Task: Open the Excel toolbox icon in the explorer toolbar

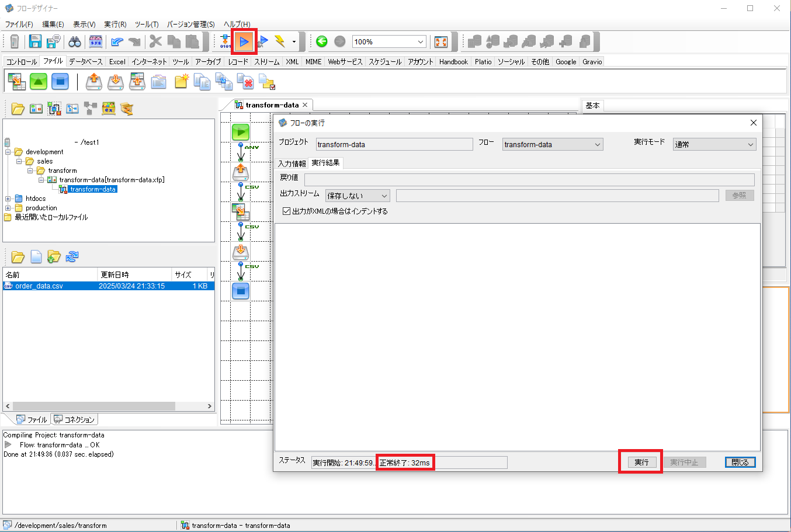Action: [x=109, y=108]
